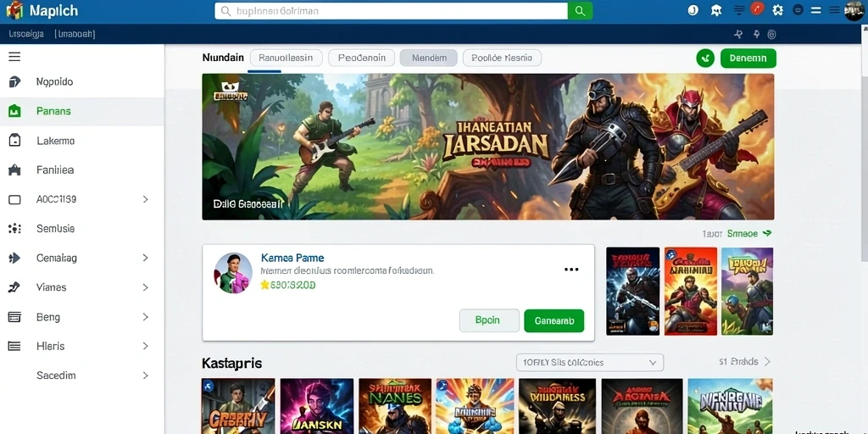Viewport: 868px width, 434px height.
Task: Expand the Cenaliag sidebar chevron
Action: pos(146,258)
